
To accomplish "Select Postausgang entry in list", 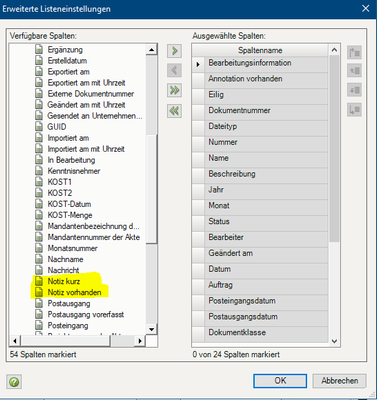I will click(x=69, y=303).
